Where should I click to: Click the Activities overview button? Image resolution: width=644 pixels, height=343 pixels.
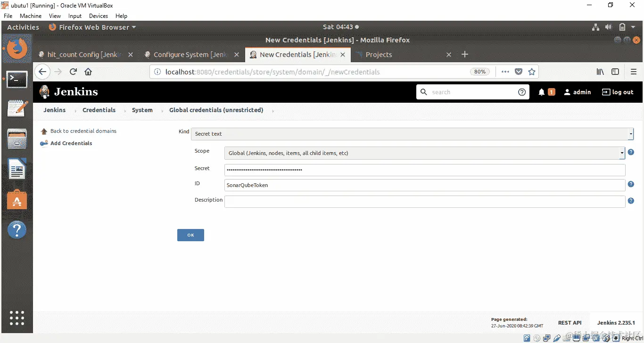pyautogui.click(x=23, y=27)
